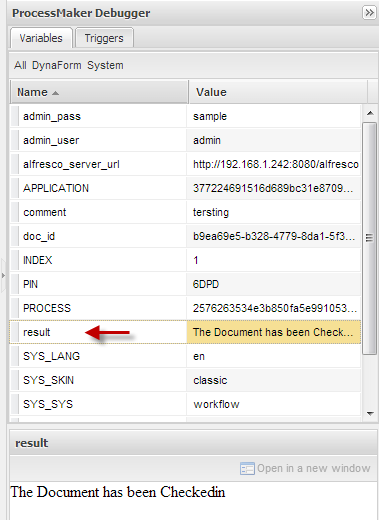Show All variables filter

tap(20, 65)
